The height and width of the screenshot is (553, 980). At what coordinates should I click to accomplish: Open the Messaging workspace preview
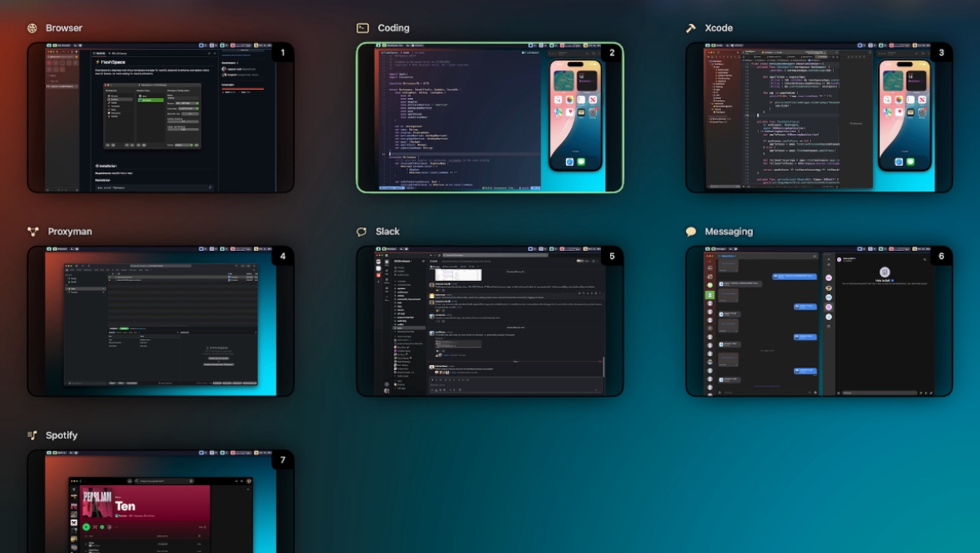[818, 321]
